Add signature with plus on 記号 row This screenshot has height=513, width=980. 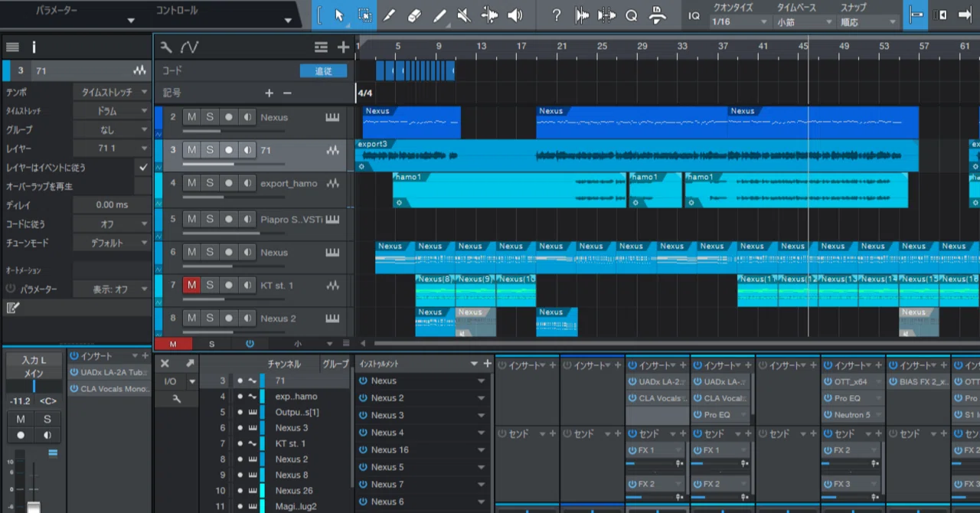(x=269, y=93)
